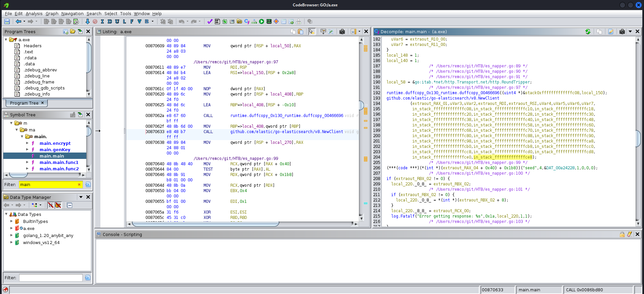Select the .rdata section in Program Trees
Image resolution: width=644 pixels, height=294 pixels.
(x=30, y=58)
